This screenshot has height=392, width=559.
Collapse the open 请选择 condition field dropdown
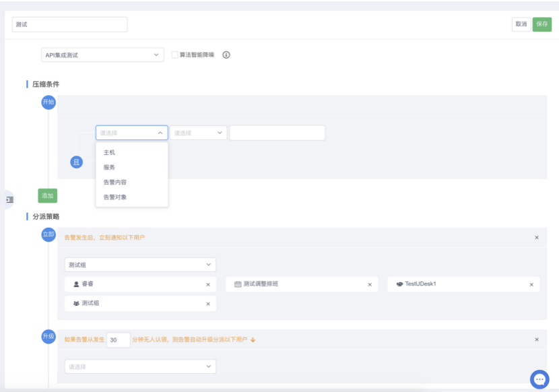point(131,133)
